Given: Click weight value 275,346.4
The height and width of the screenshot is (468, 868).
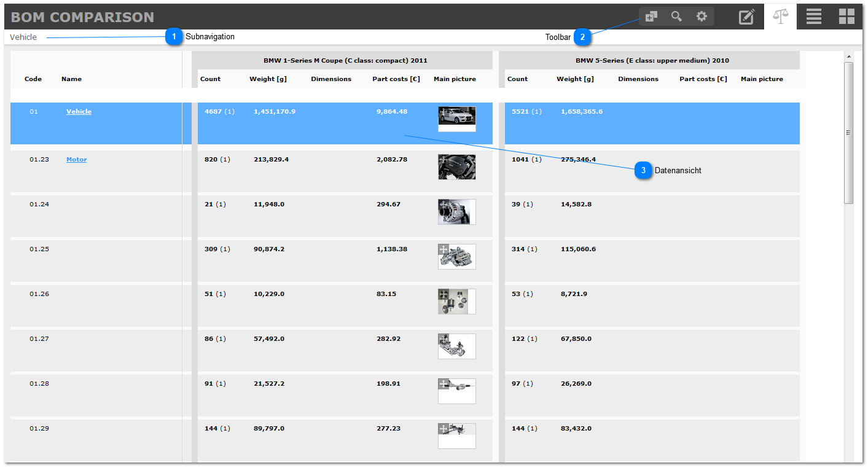Looking at the screenshot, I should tap(578, 159).
